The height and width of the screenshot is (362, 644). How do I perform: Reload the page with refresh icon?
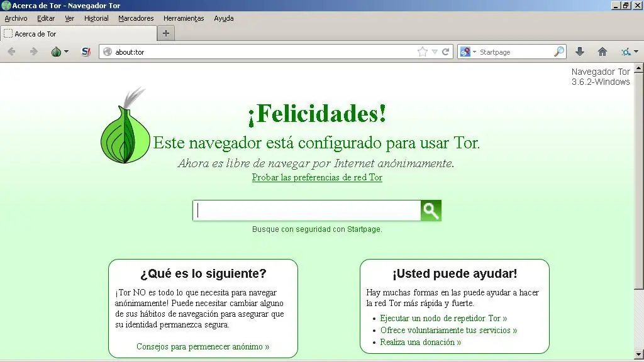pyautogui.click(x=446, y=52)
